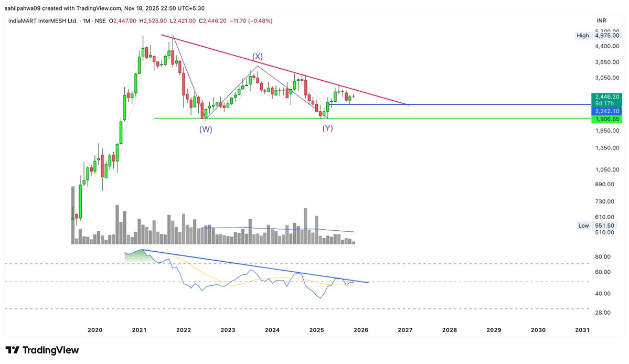The image size is (629, 364).
Task: Click the sahilpahwa09 username text
Action: coord(24,8)
